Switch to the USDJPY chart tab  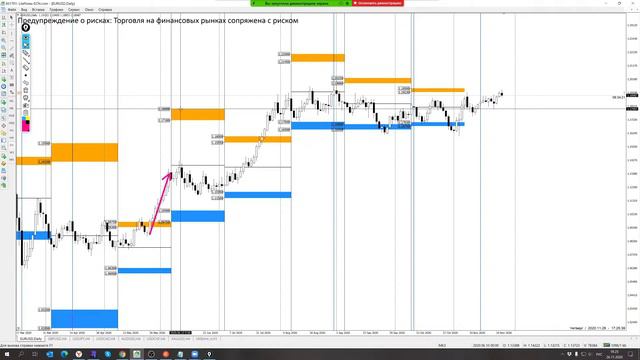coord(80,339)
